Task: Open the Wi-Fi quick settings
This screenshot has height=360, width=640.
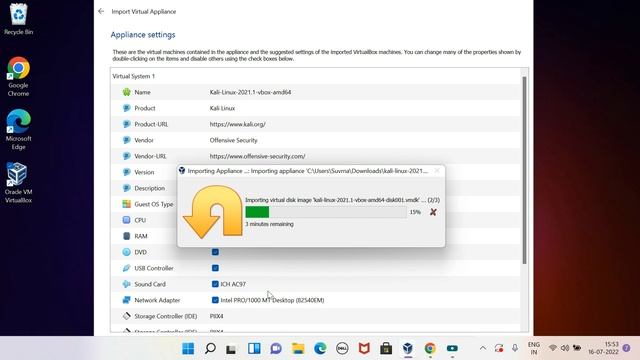Action: click(553, 348)
